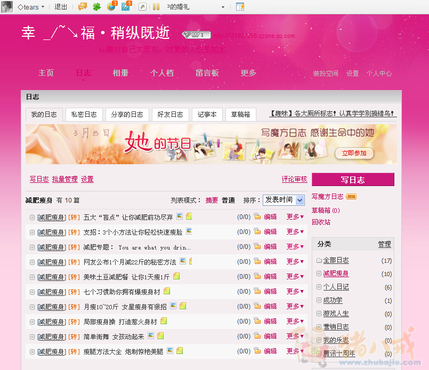Open the chat bubble messages icon
Screen dimensions: 429x370
coord(82,6)
